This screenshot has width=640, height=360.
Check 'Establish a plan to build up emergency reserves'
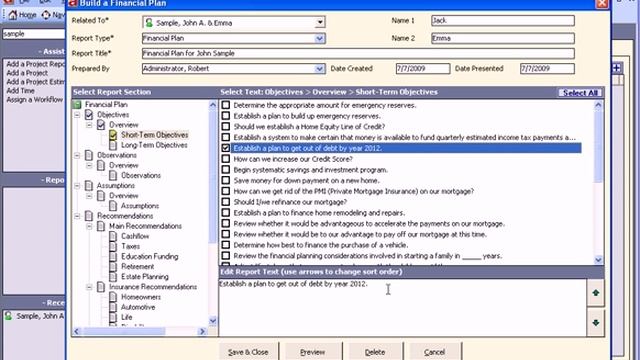click(225, 116)
